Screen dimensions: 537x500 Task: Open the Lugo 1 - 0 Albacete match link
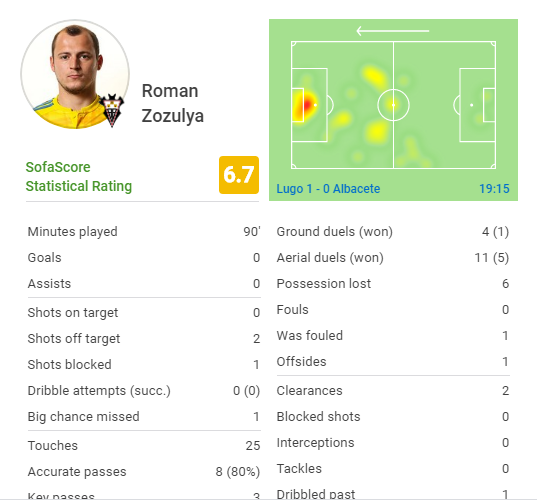coord(328,189)
